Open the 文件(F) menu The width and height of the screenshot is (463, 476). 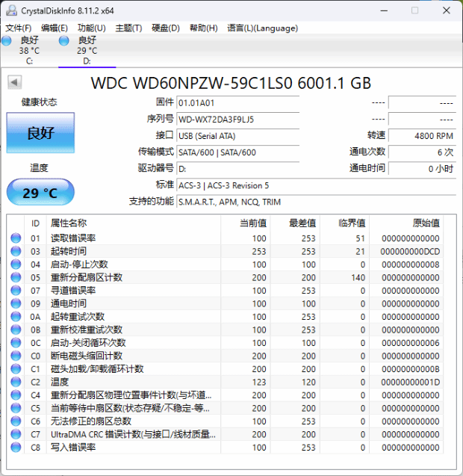pyautogui.click(x=19, y=28)
